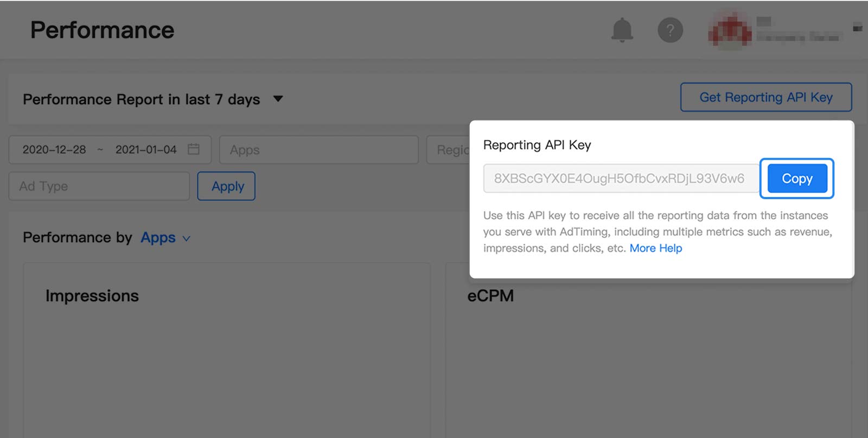Viewport: 868px width, 438px height.
Task: Open the Ad Type filter field
Action: [99, 186]
